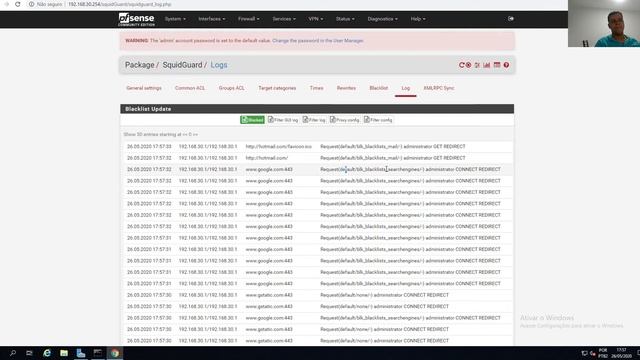Show the Filter log
This screenshot has height=360, width=640.
point(314,120)
